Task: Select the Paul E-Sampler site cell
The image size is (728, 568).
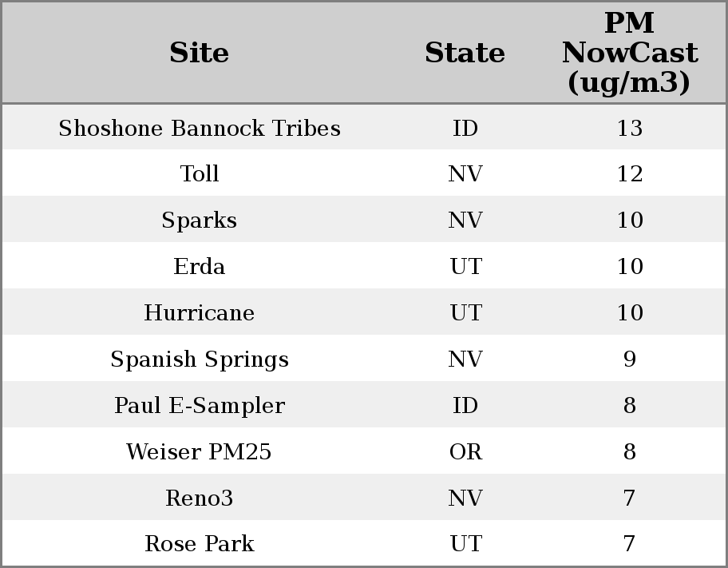Action: (199, 406)
